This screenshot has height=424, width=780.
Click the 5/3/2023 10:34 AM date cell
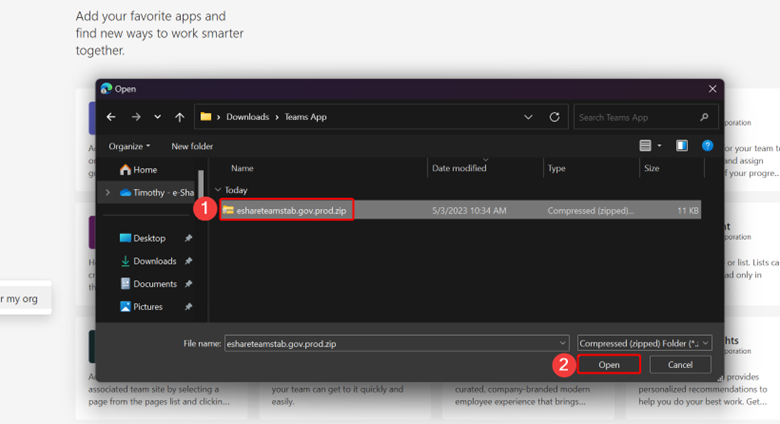click(469, 211)
